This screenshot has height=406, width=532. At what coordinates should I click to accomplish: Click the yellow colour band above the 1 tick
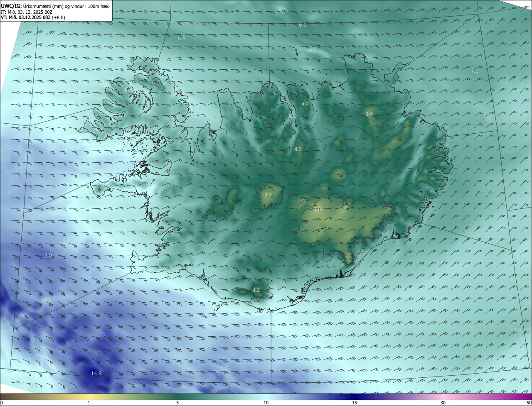pyautogui.click(x=89, y=397)
